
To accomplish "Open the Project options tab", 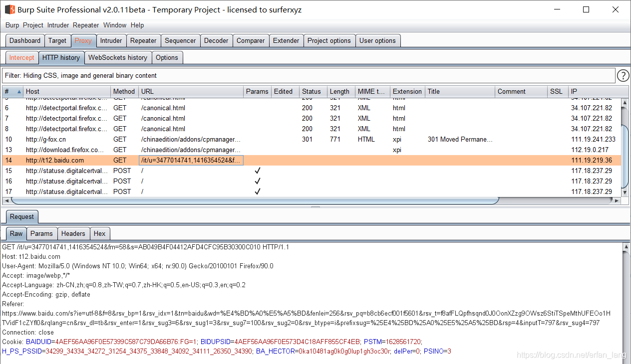I will point(329,41).
